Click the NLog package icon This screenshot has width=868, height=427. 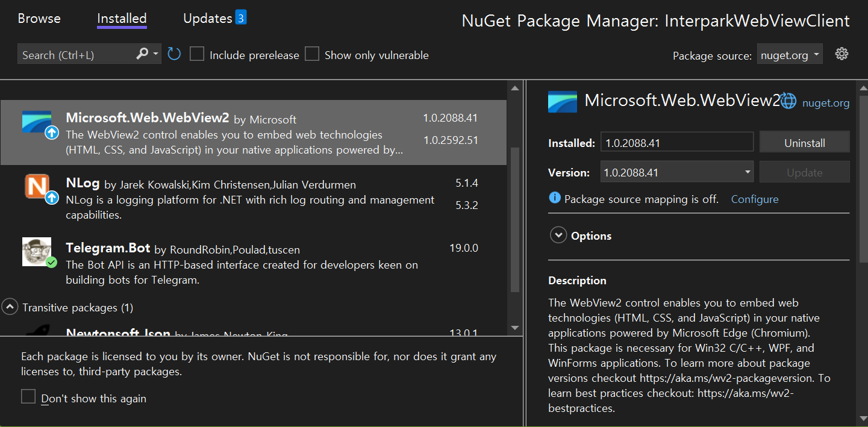click(37, 185)
